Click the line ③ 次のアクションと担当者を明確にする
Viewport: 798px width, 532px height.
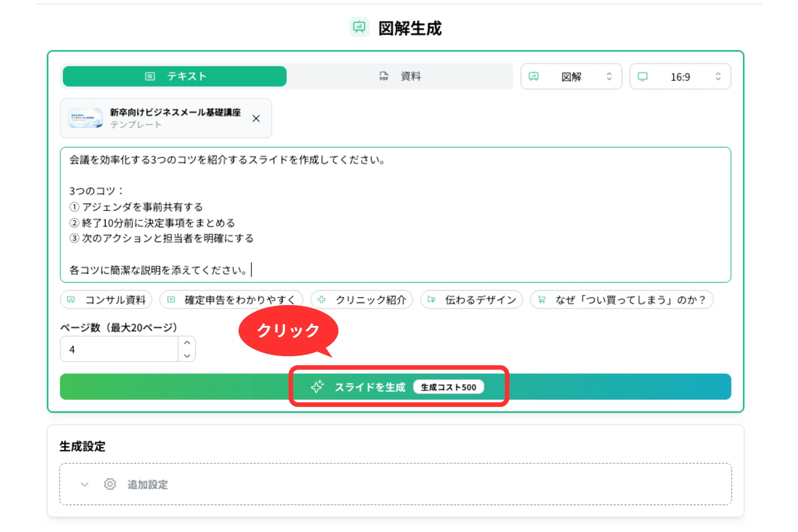[161, 238]
